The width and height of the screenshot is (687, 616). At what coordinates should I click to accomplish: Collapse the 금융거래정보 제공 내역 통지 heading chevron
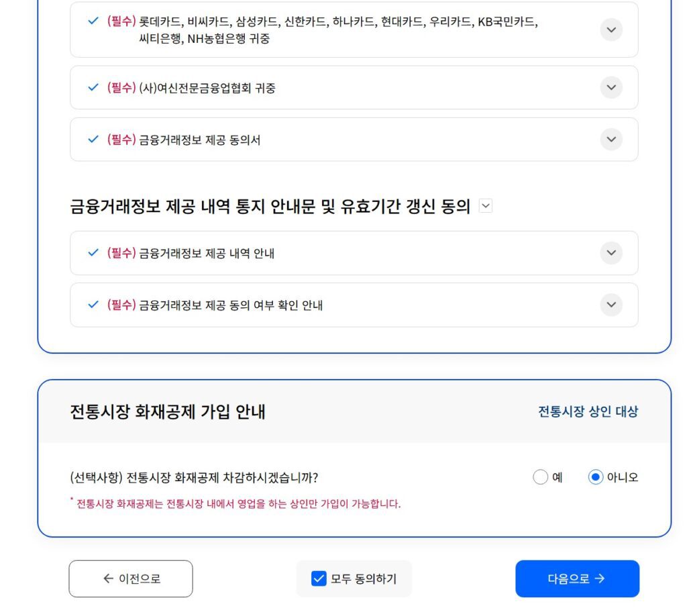pos(485,206)
